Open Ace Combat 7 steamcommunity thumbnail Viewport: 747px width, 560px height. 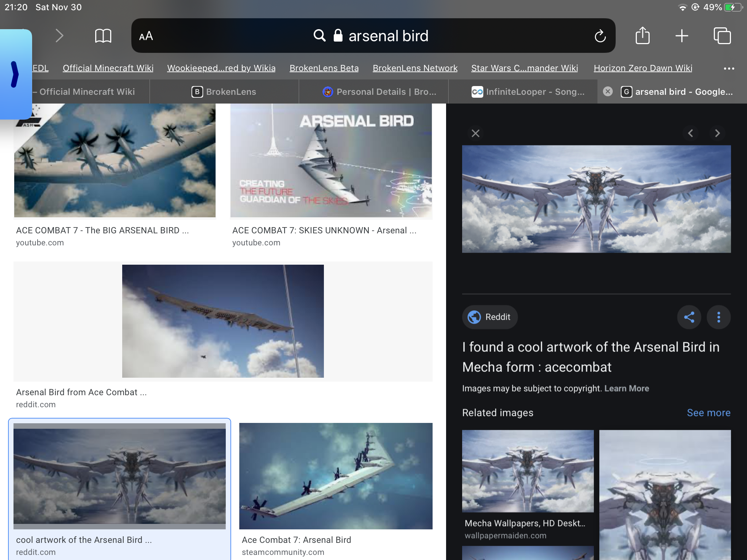(336, 476)
